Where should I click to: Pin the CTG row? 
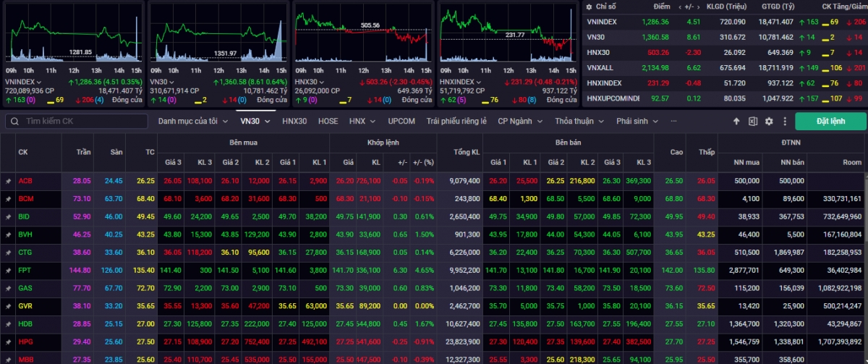[x=8, y=253]
